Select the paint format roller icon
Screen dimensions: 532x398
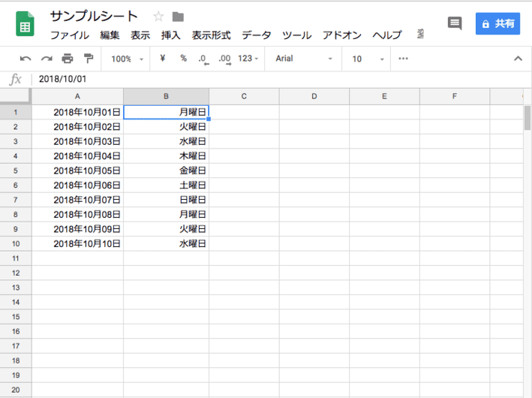click(89, 59)
